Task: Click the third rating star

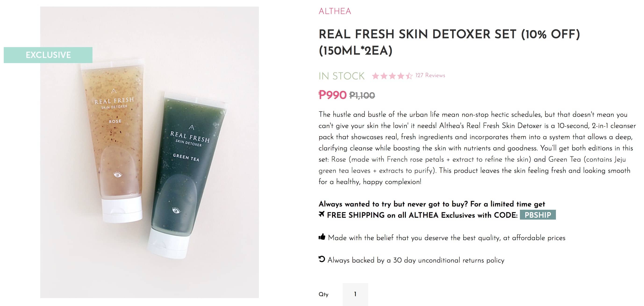Action: pyautogui.click(x=392, y=76)
